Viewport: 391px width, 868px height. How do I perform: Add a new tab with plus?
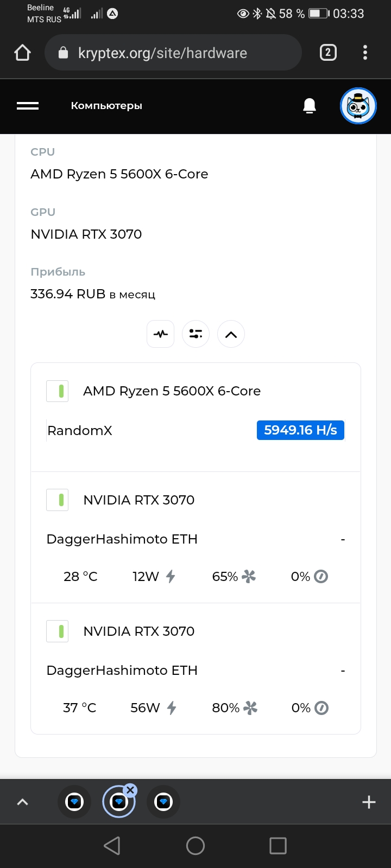pos(369,802)
